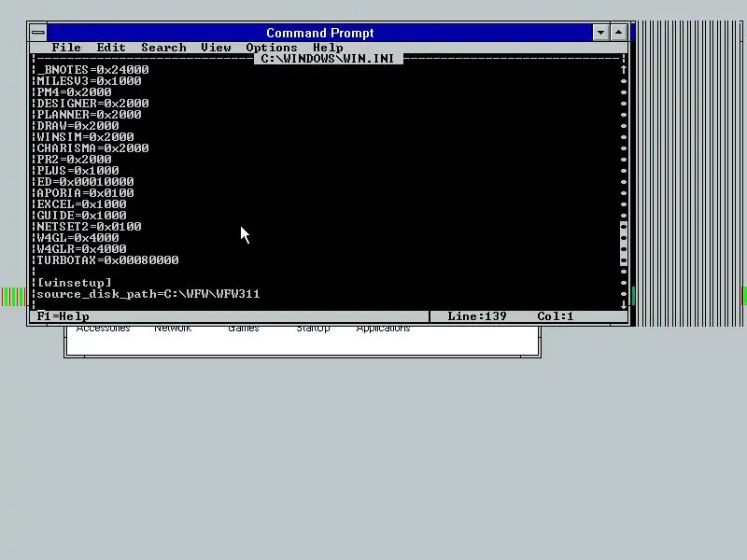
Task: Click the W4GL=0x4000 line
Action: (78, 238)
